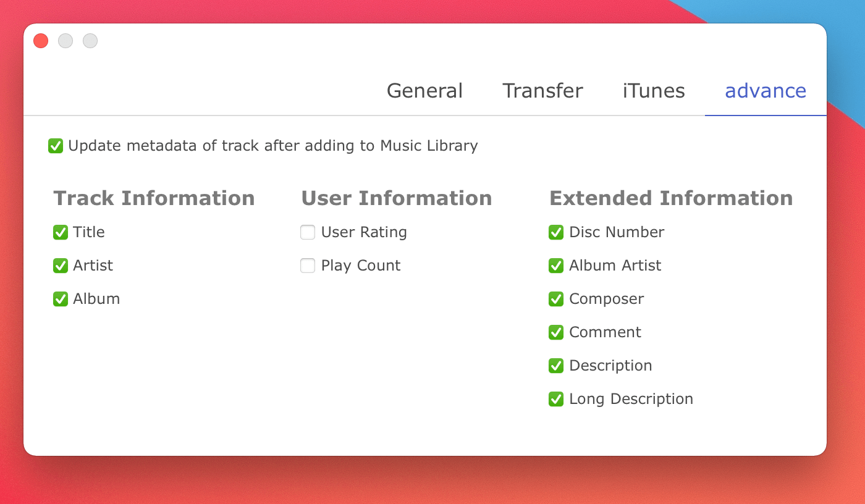Viewport: 865px width, 504px height.
Task: Enable the User Rating checkbox
Action: (308, 232)
